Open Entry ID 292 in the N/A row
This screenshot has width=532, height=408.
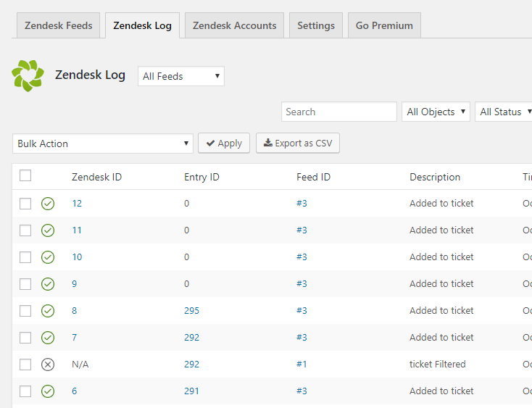191,365
